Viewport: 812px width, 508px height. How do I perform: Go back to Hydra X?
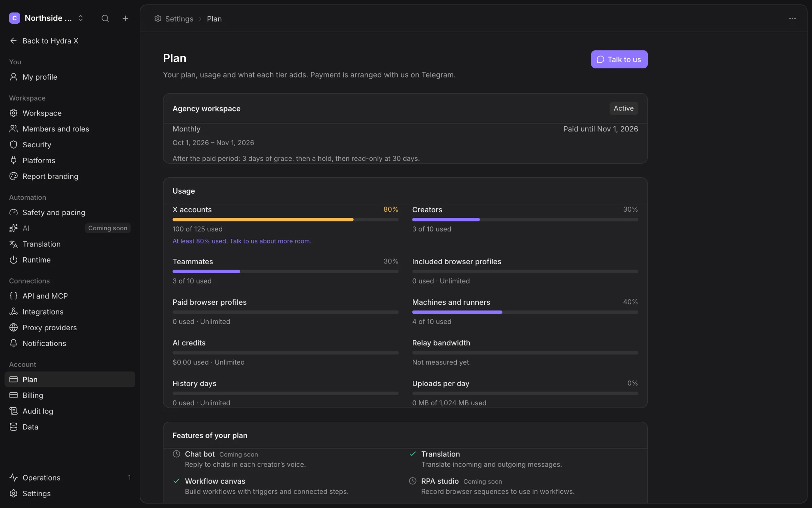coord(44,41)
